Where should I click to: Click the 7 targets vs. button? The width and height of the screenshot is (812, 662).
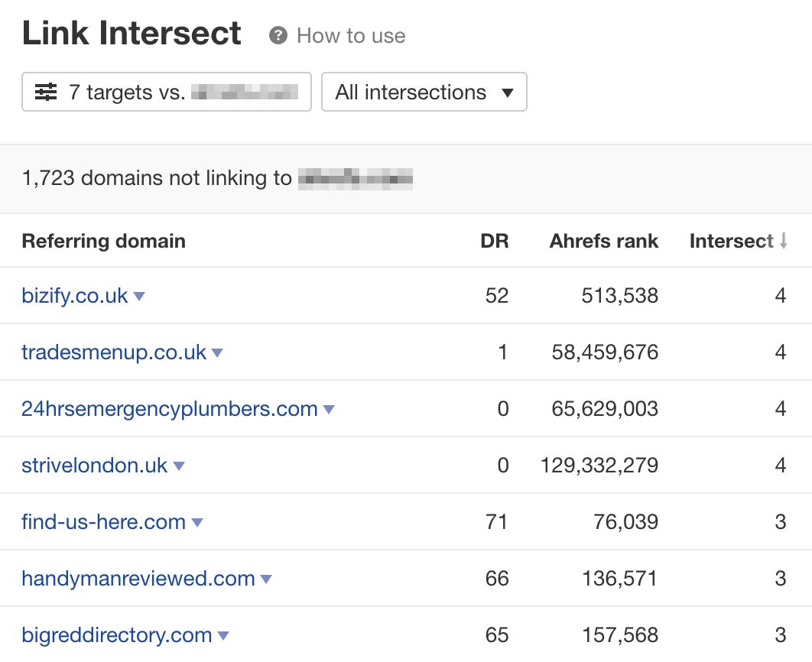pyautogui.click(x=166, y=92)
